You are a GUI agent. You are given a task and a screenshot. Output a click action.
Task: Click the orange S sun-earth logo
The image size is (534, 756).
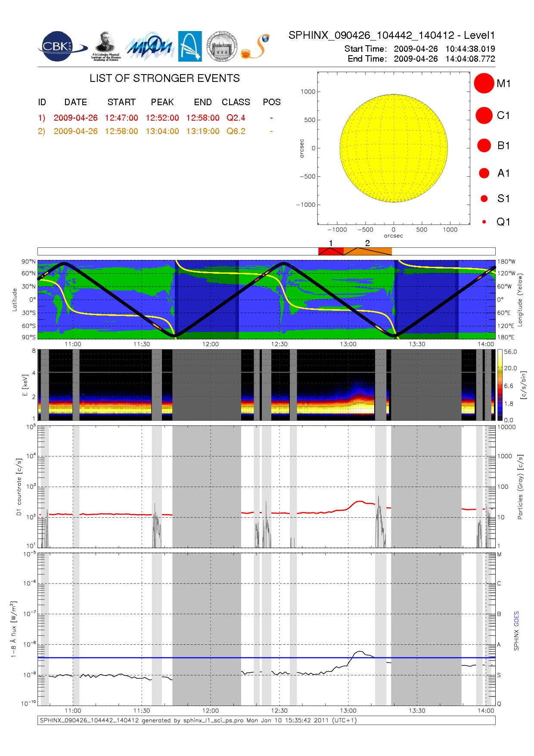click(255, 47)
